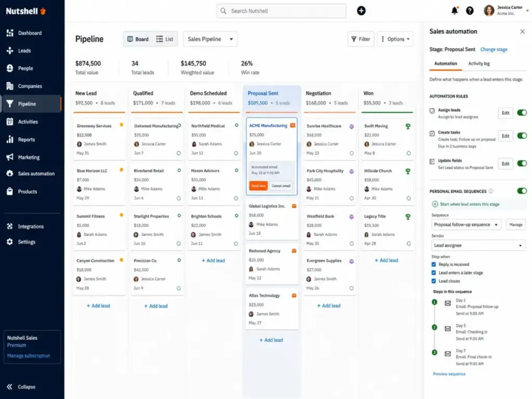The height and width of the screenshot is (399, 532).
Task: Click the Search Nutshell field
Action: pos(281,11)
